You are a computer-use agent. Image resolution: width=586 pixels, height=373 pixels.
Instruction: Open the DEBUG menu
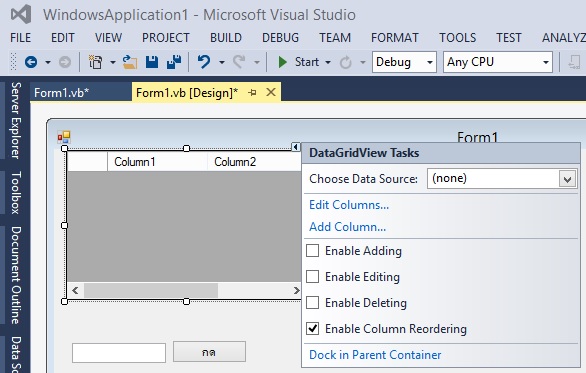click(x=280, y=38)
